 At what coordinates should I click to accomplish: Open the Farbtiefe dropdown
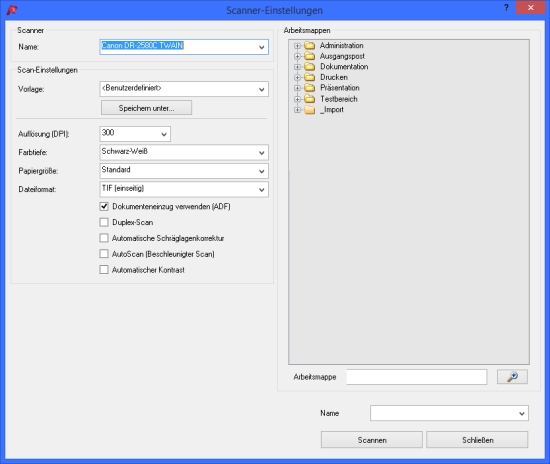[184, 153]
